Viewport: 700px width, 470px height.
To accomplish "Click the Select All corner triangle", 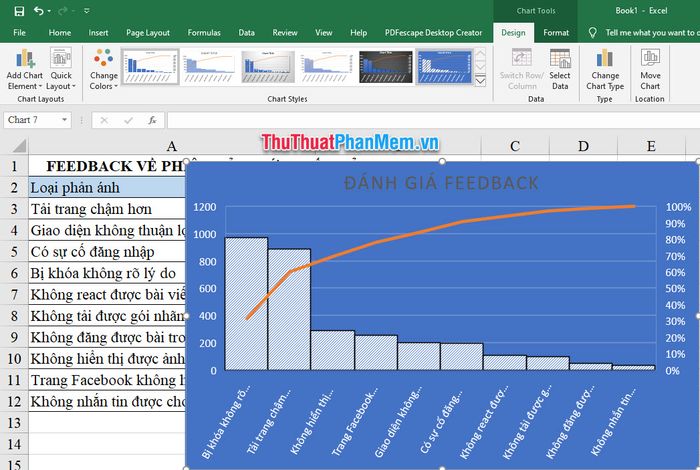I will point(19,146).
